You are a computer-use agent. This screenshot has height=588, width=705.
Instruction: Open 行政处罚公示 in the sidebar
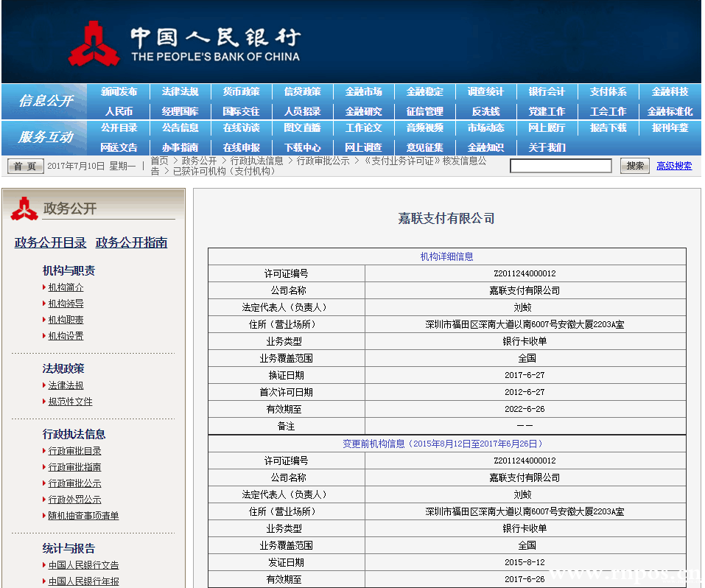74,500
